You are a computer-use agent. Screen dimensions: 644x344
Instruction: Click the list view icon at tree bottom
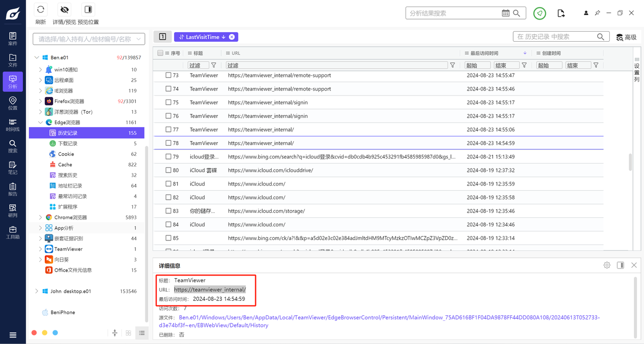point(142,333)
